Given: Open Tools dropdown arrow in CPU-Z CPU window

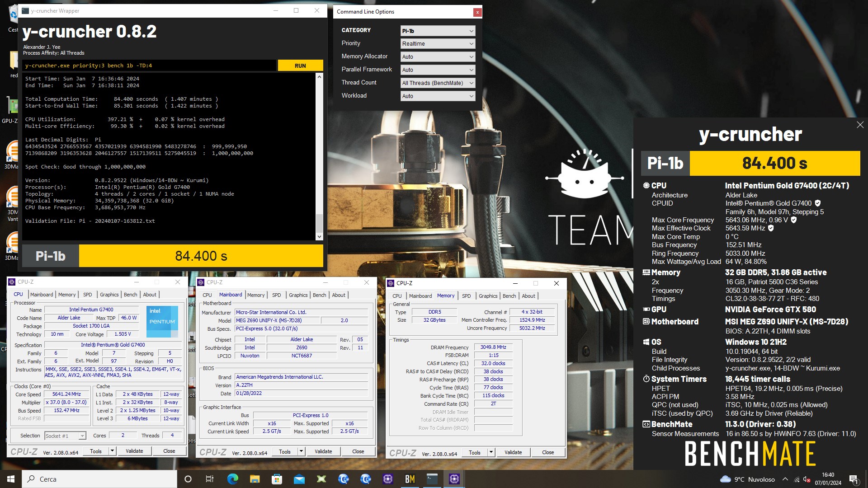Looking at the screenshot, I should pyautogui.click(x=112, y=451).
